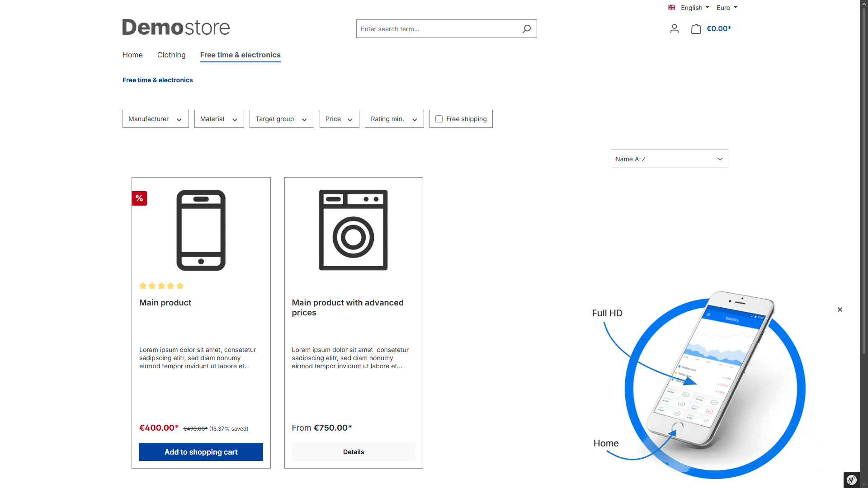Image resolution: width=868 pixels, height=488 pixels.
Task: Click the red percent discount badge
Action: tap(139, 198)
